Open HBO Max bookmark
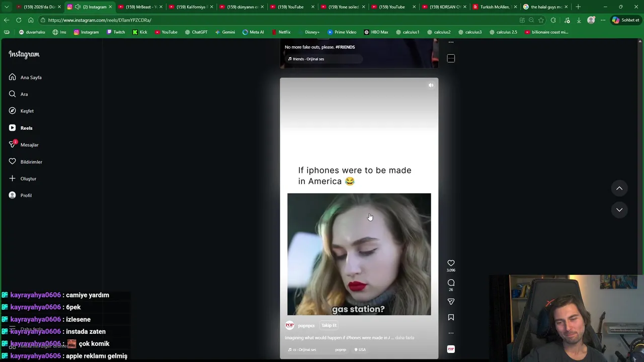Viewport: 644px width, 362px height. pos(376,32)
